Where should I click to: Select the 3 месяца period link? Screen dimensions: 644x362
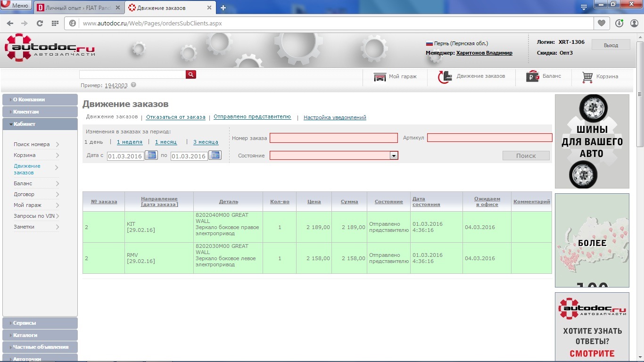[x=206, y=142]
